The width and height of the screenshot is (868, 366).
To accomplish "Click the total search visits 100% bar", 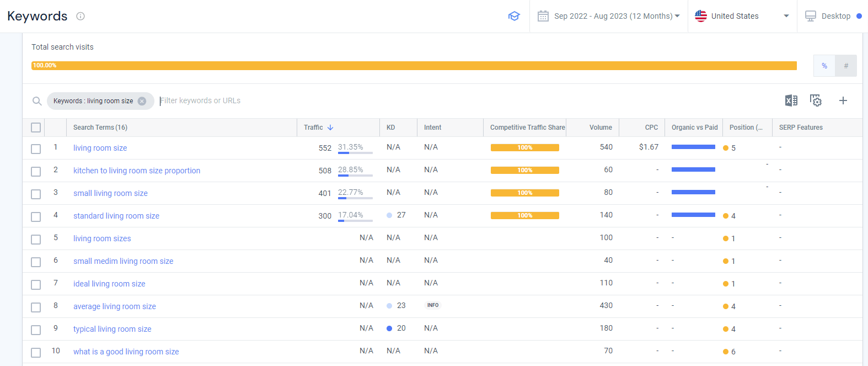I will 414,66.
